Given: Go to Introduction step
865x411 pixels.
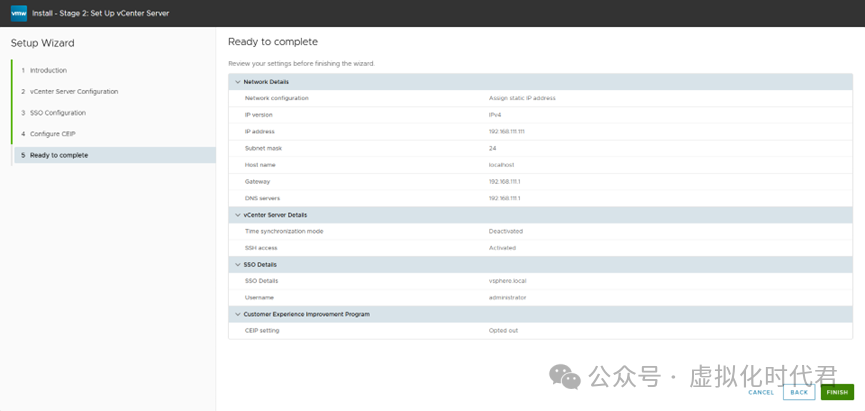Looking at the screenshot, I should [48, 71].
